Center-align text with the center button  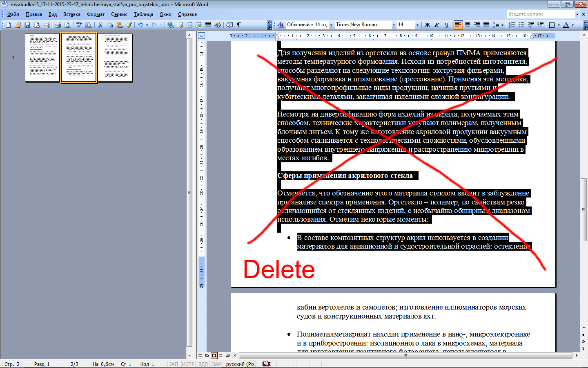pyautogui.click(x=468, y=25)
